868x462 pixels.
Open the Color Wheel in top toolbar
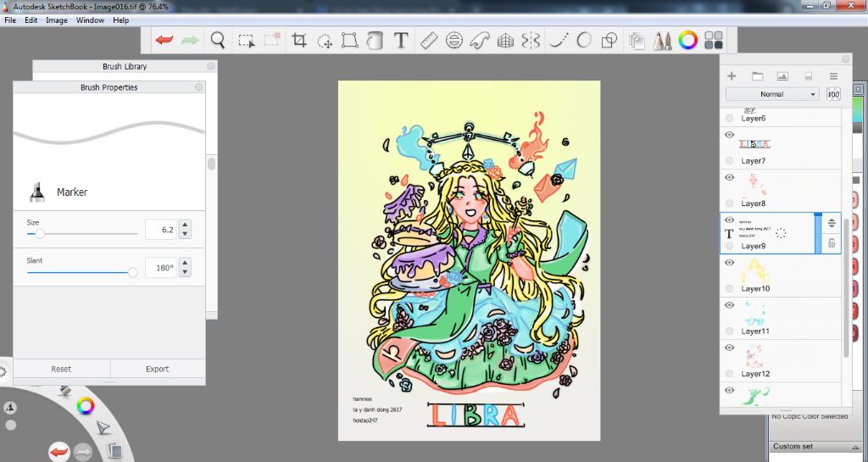coord(687,41)
